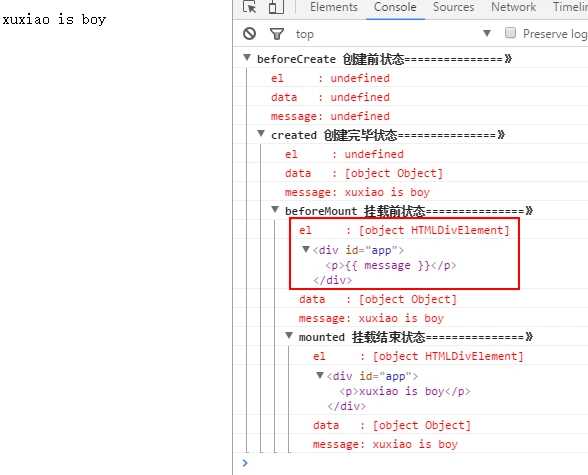Screen dimensions: 588x475
Task: Collapse the beforeMount log group
Action: [275, 209]
